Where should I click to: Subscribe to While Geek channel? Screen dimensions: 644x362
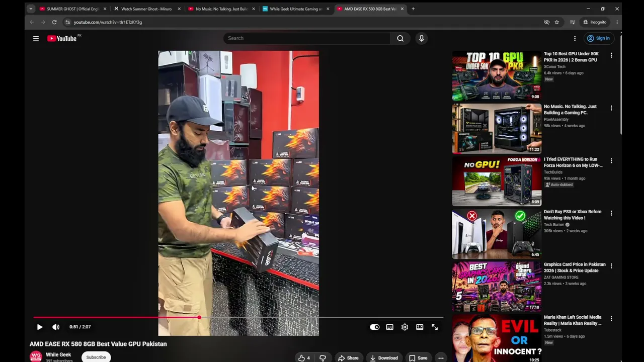96,357
